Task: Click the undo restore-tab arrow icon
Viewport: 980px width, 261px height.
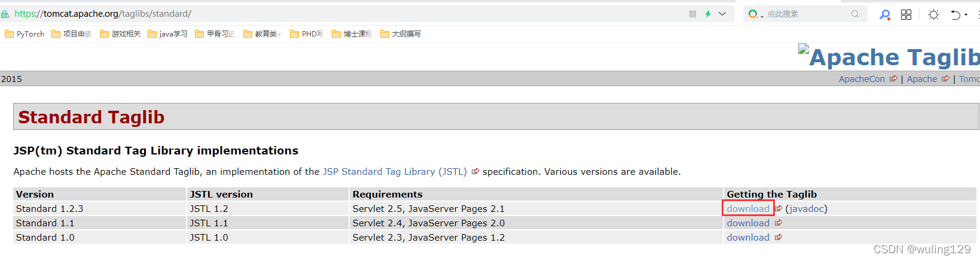Action: pos(955,14)
